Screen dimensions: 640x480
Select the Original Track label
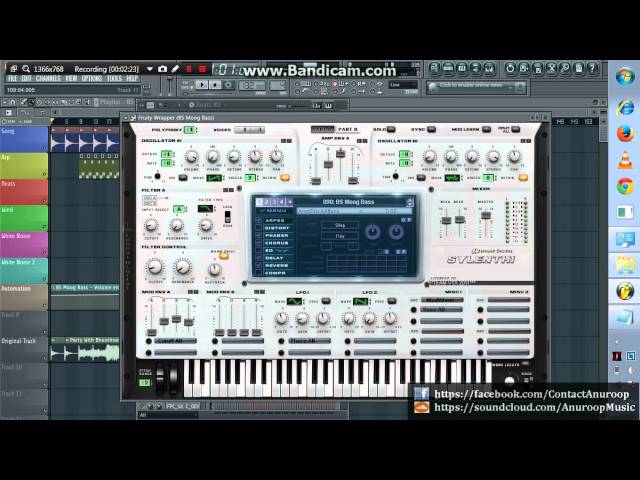pyautogui.click(x=24, y=349)
